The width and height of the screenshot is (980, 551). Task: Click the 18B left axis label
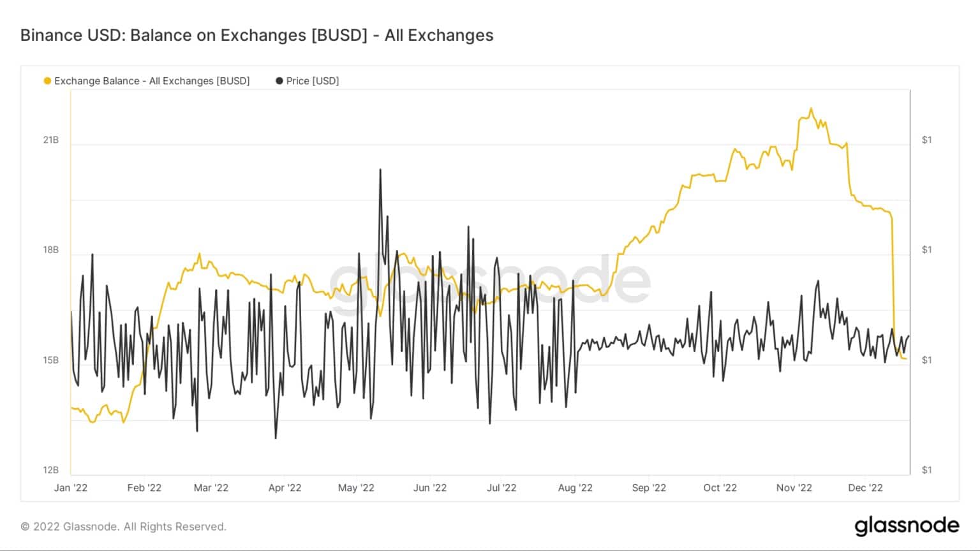[50, 250]
